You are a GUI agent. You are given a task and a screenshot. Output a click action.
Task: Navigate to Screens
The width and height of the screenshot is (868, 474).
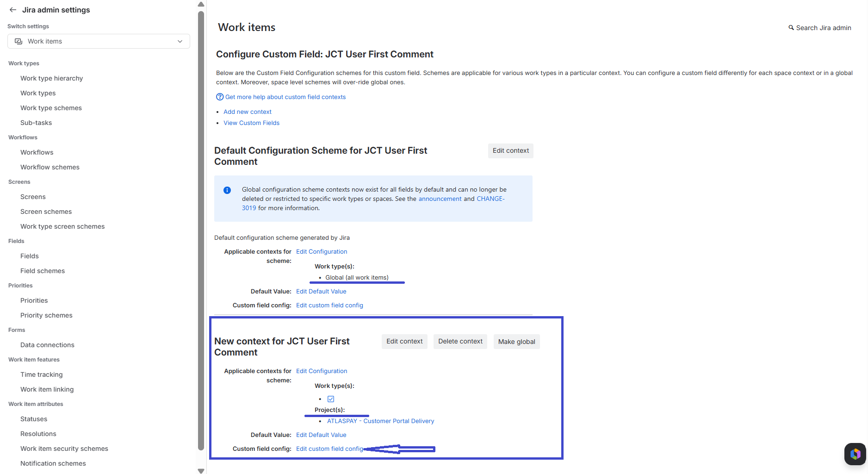click(x=33, y=197)
